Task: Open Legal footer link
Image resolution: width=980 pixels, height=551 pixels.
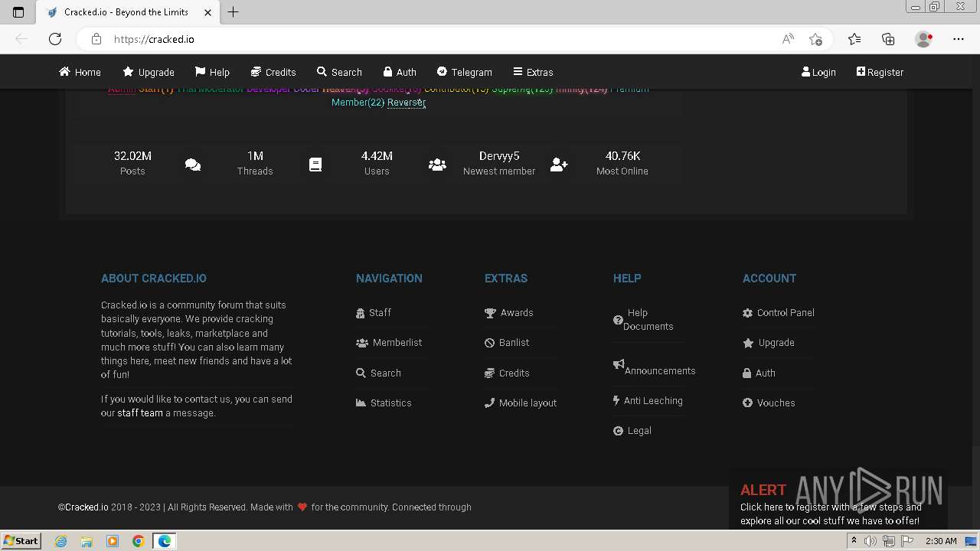Action: [632, 431]
